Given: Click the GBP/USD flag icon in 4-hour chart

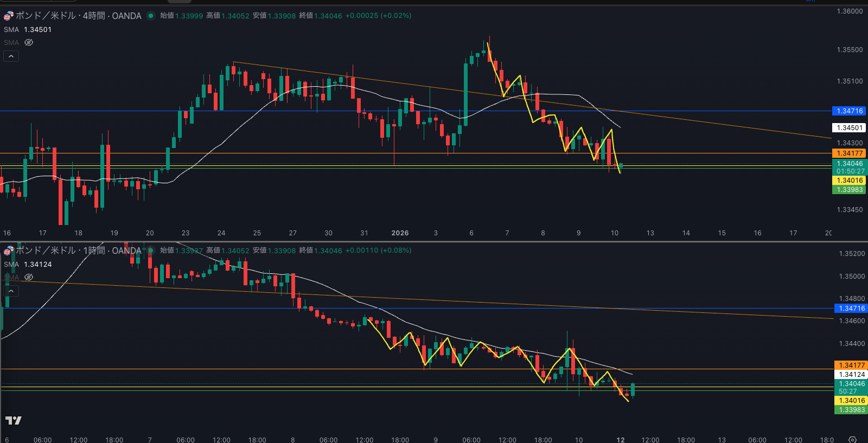Looking at the screenshot, I should pos(9,16).
